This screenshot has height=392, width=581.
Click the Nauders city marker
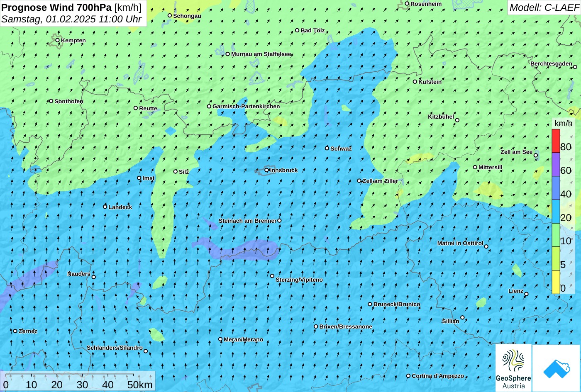coord(94,277)
